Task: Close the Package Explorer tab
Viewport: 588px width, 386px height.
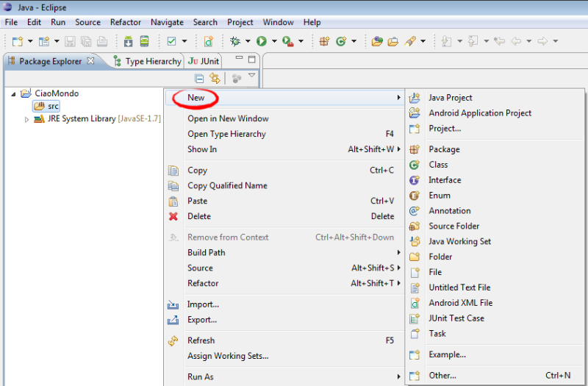Action: pos(90,61)
